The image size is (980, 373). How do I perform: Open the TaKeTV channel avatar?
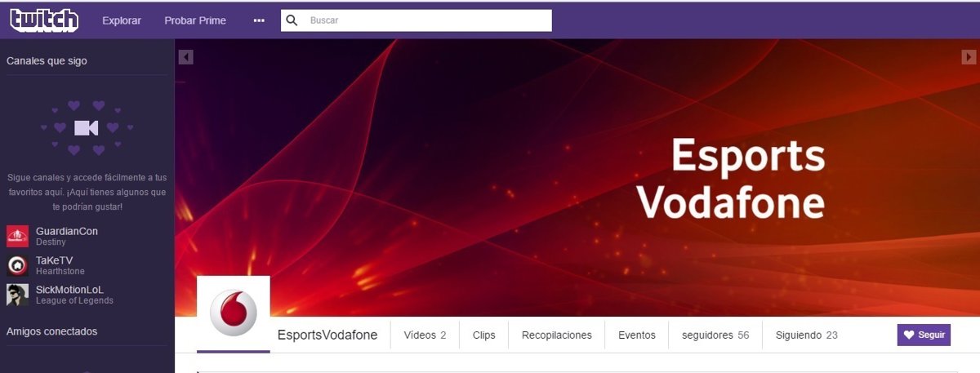[x=17, y=266]
